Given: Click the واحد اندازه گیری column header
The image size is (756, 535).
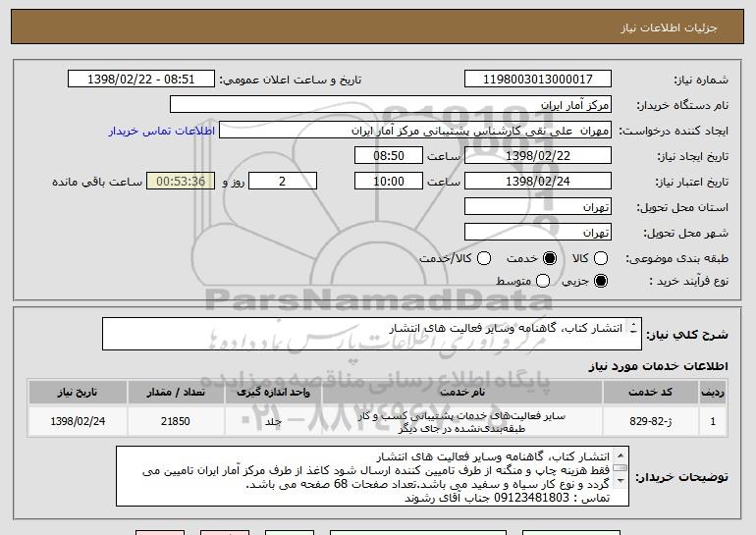Looking at the screenshot, I should (x=273, y=393).
